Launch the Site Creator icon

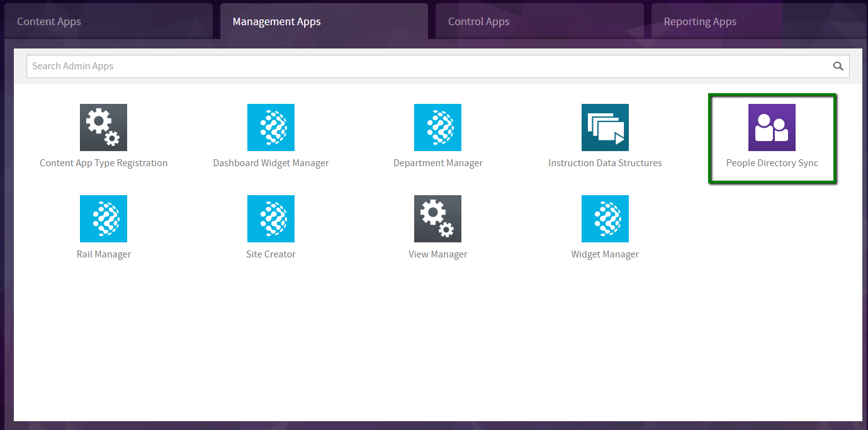click(x=271, y=218)
